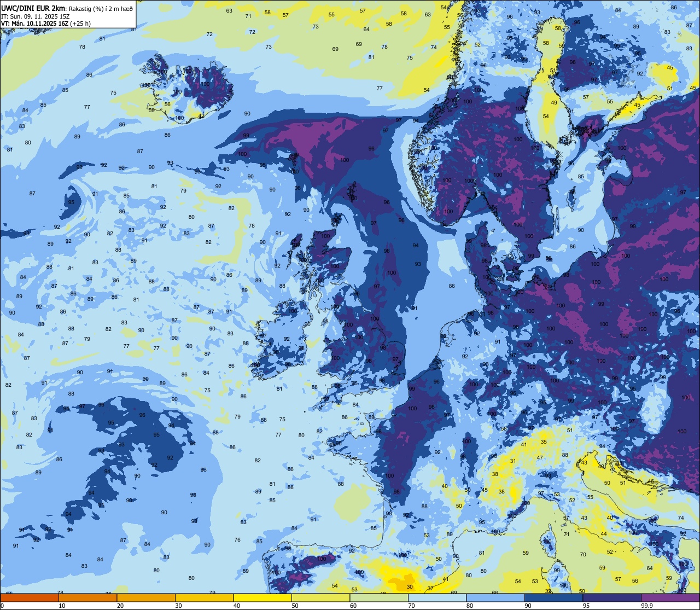Viewport: 700px width, 610px height.
Task: Click the medium blue legend swatch between 80 and 90
Action: coord(495,597)
